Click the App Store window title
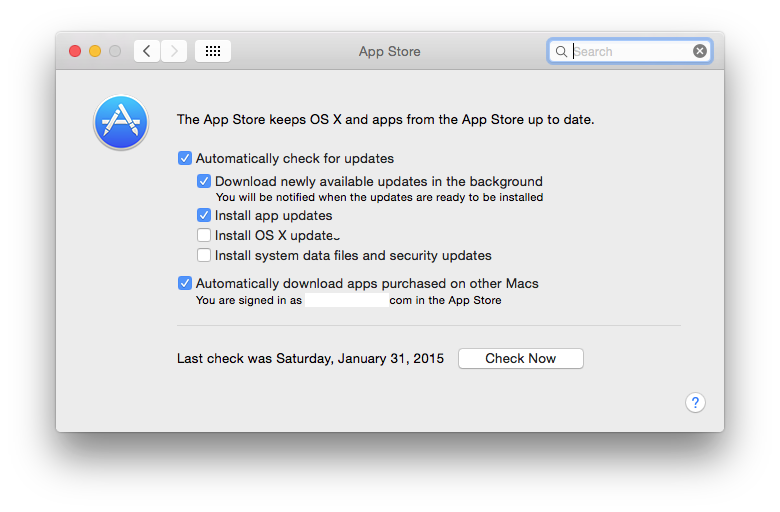The image size is (780, 512). click(x=390, y=52)
